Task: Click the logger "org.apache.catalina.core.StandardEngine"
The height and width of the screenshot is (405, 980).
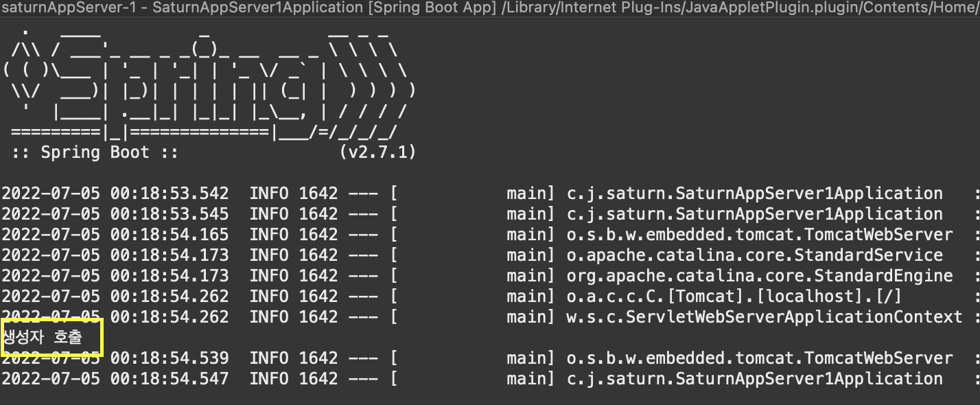Action: pyautogui.click(x=759, y=275)
